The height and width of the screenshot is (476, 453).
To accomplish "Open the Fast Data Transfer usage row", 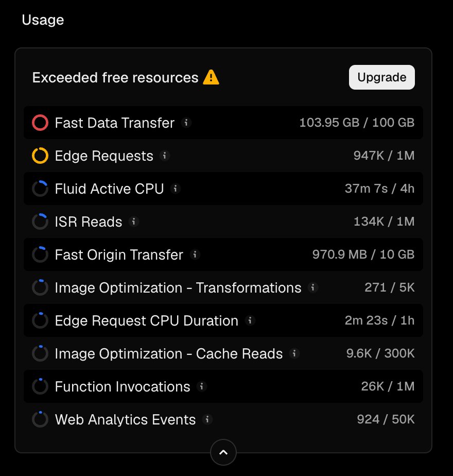I will [223, 123].
